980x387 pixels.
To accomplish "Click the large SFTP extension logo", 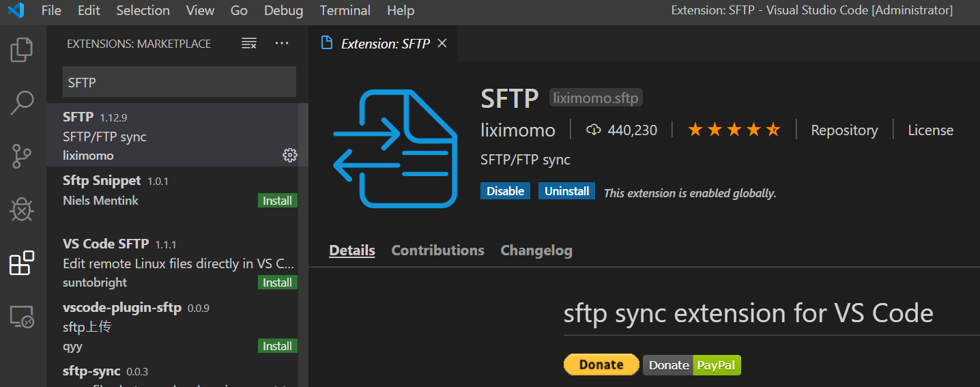I will tap(395, 148).
